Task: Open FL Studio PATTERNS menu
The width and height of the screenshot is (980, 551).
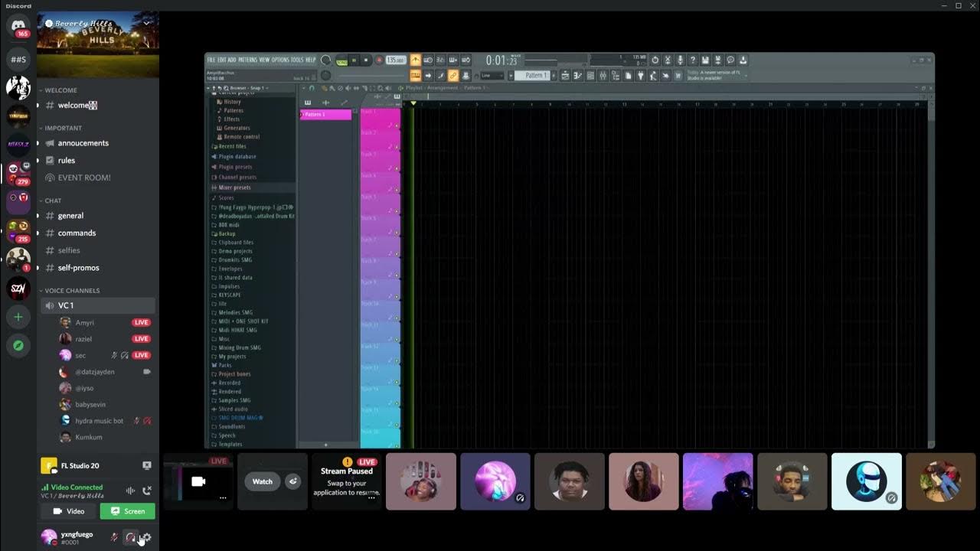Action: pyautogui.click(x=247, y=60)
